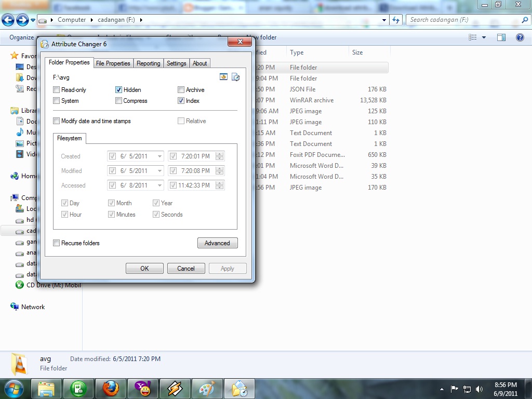Open Action Center flag in system tray
The image size is (532, 399).
tap(454, 389)
